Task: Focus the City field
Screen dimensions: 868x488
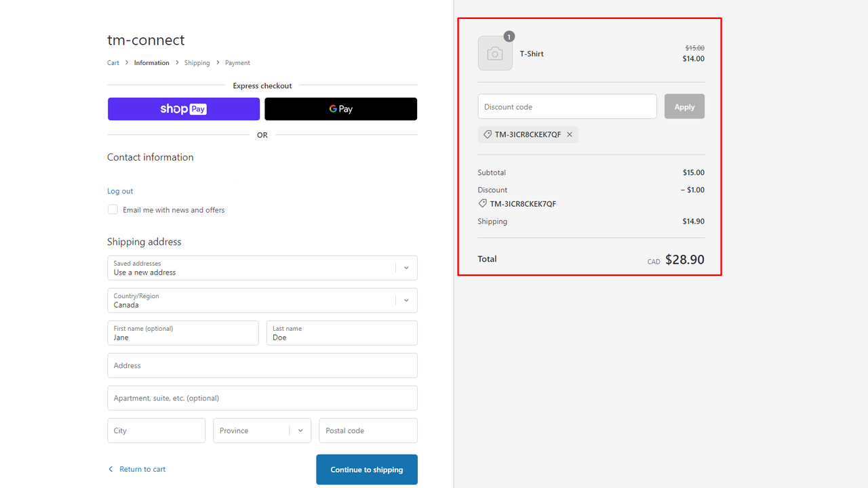Action: point(156,430)
